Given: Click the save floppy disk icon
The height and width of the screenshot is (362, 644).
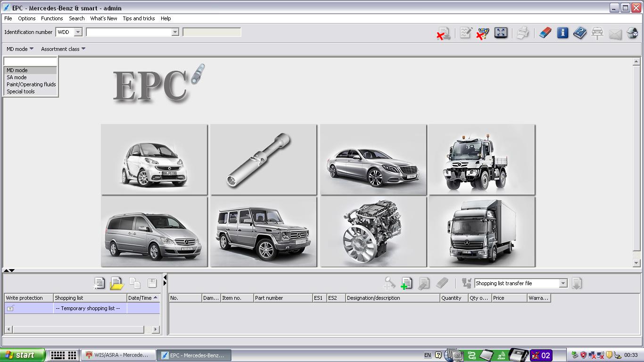Looking at the screenshot, I should click(152, 283).
